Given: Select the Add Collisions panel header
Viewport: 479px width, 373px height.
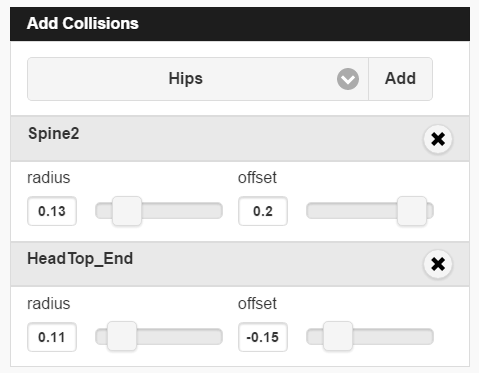Looking at the screenshot, I should tap(240, 24).
